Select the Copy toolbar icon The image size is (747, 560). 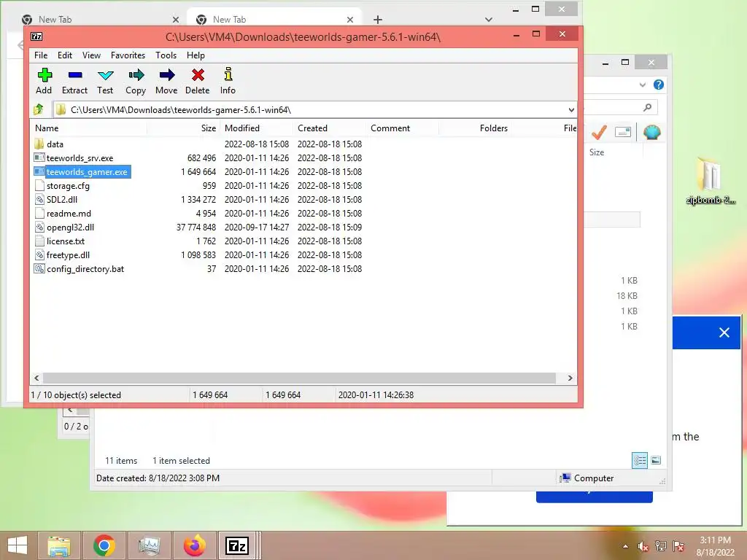136,75
